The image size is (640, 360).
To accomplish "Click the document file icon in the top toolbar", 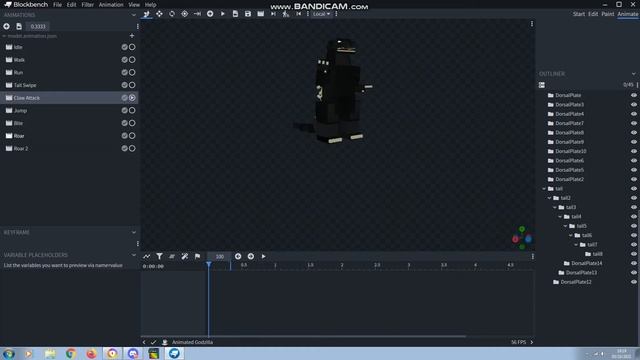I will 235,14.
